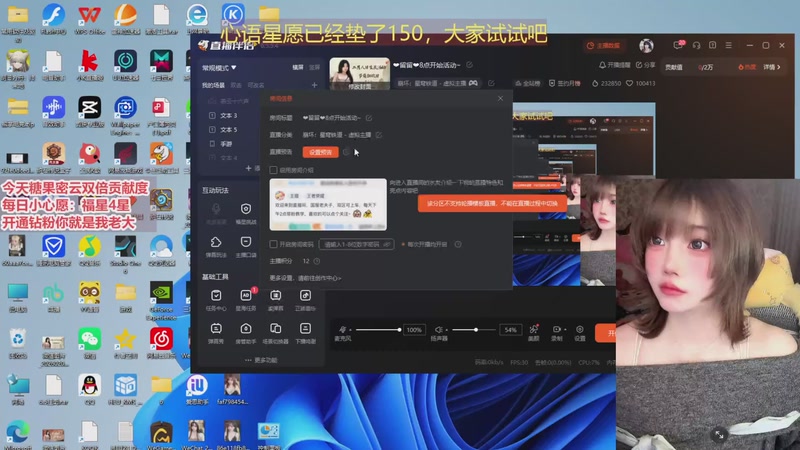Image resolution: width=800 pixels, height=450 pixels.
Task: Open the 美颜 beauty filter icon
Action: (534, 330)
